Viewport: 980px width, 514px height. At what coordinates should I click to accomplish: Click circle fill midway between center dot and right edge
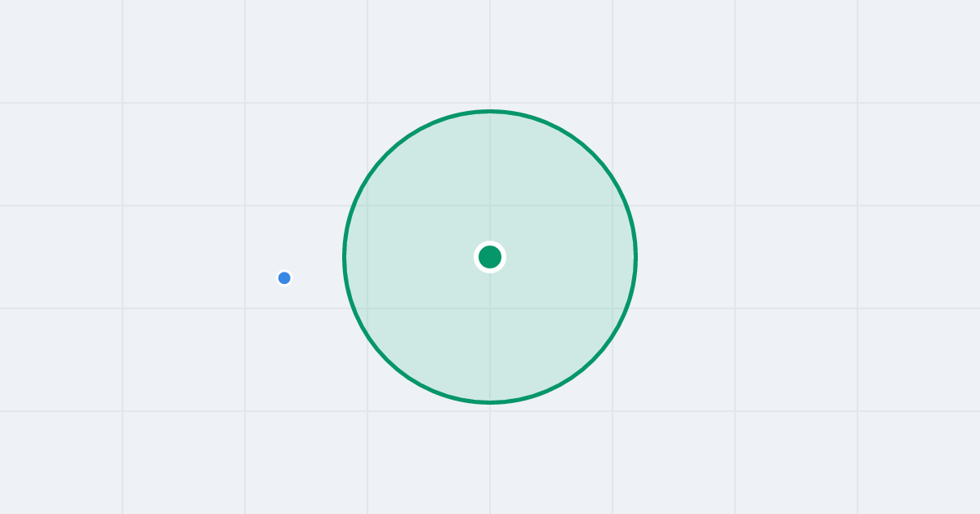click(x=563, y=257)
